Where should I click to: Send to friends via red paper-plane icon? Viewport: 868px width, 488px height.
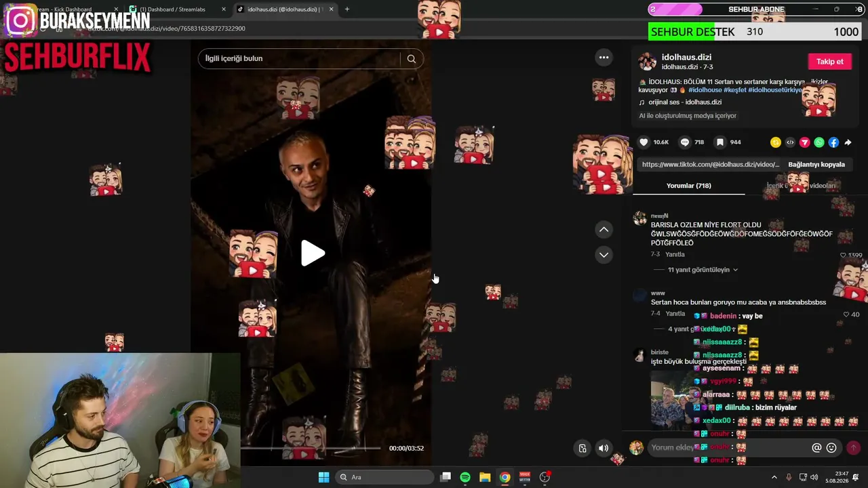(x=804, y=142)
